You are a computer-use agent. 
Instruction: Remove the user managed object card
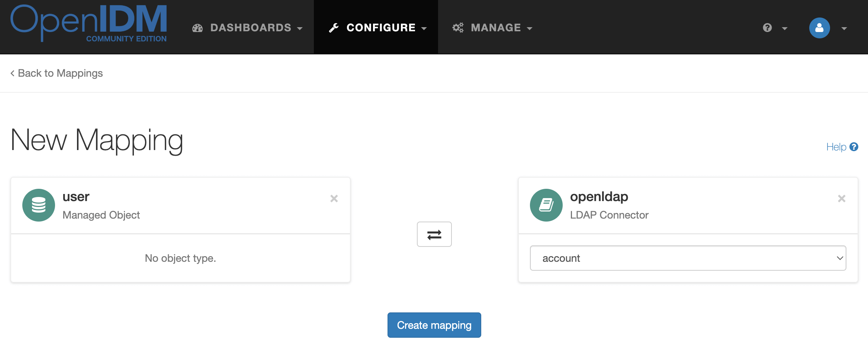coord(334,198)
